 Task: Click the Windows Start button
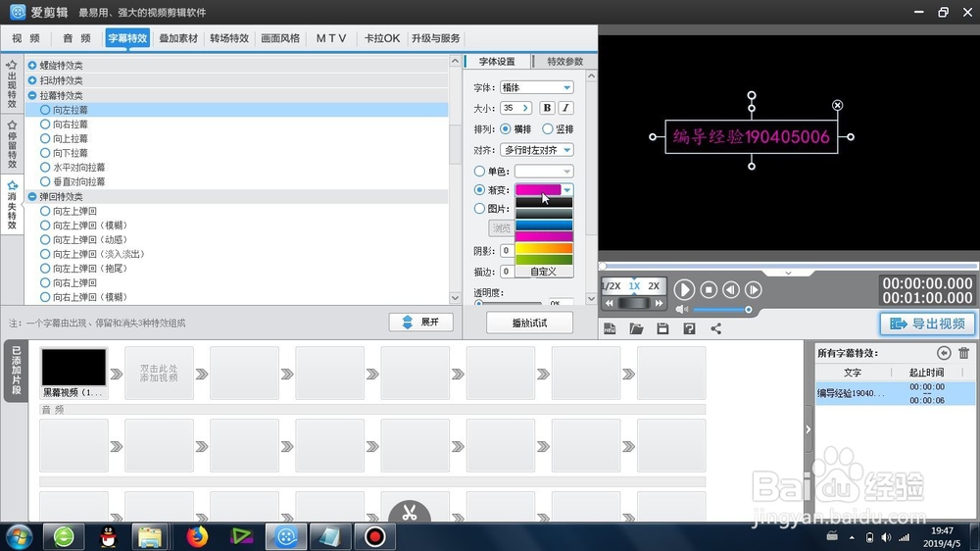(19, 536)
